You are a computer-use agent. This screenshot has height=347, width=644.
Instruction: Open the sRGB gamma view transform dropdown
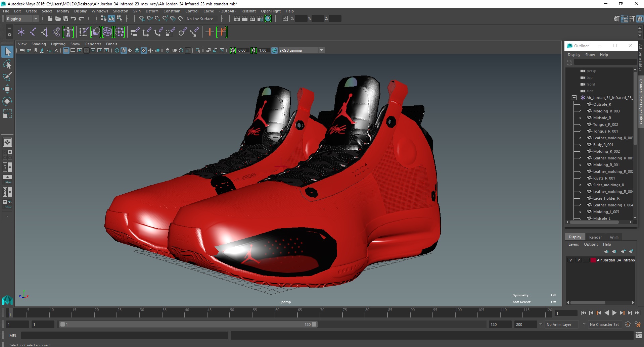point(302,50)
